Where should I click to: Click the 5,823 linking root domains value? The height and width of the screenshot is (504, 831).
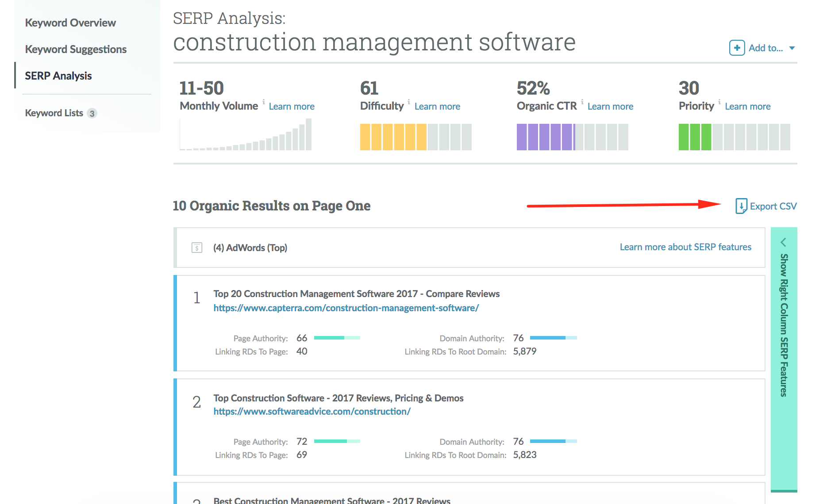click(524, 455)
